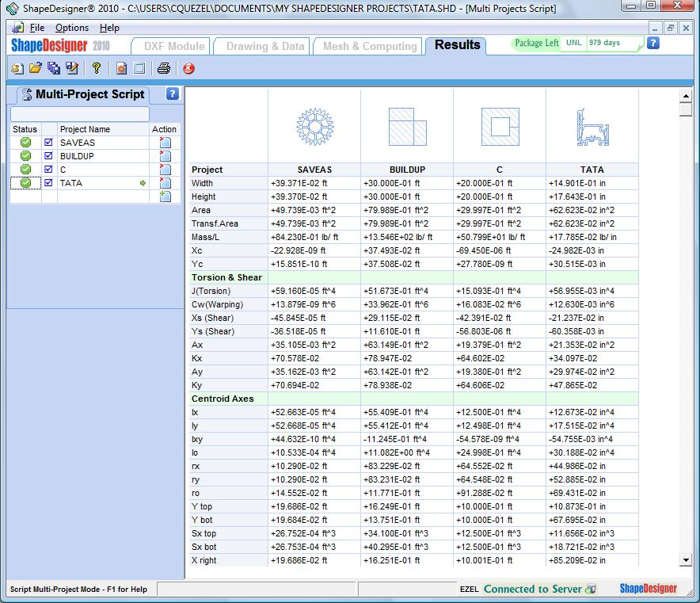Open the File menu

click(37, 28)
